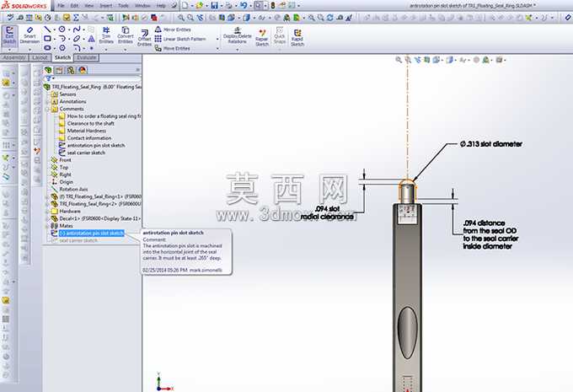The width and height of the screenshot is (573, 392).
Task: Select the Hardware folder in the tree
Action: 69,212
